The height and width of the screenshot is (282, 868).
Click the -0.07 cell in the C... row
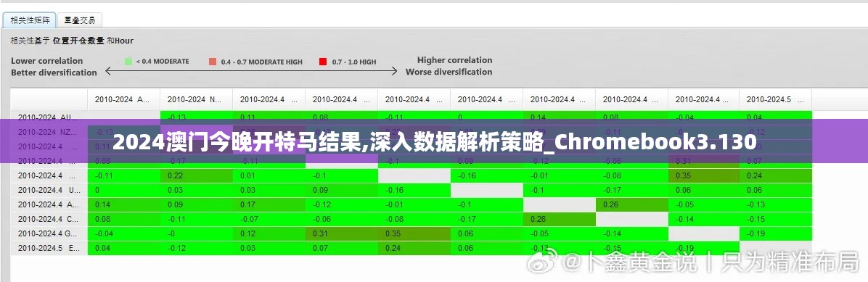pos(269,219)
